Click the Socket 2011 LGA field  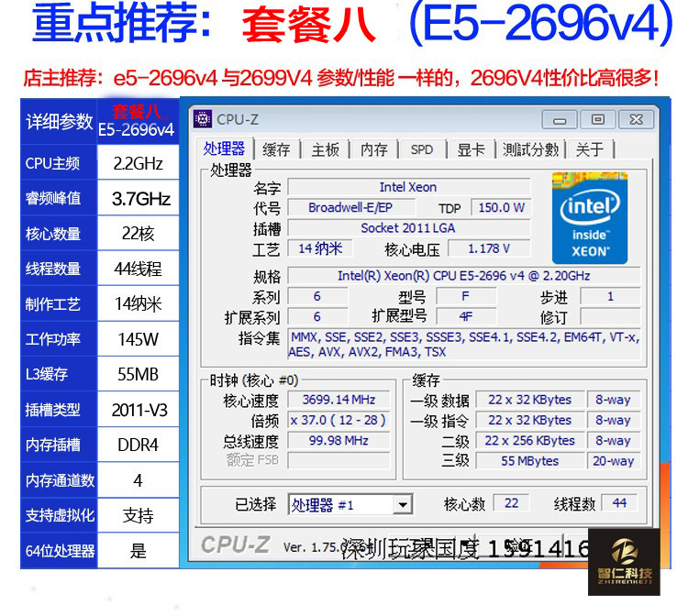coord(409,228)
